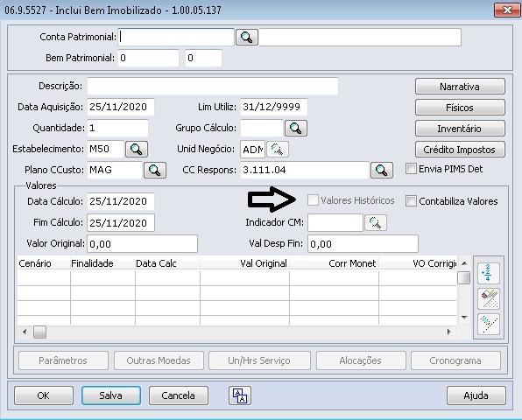Focus the Conta Patrimonial code field

pos(176,37)
